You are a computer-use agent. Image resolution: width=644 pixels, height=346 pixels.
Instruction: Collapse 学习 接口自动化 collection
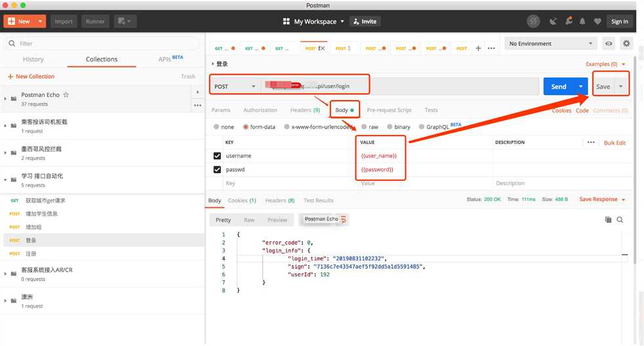tap(5, 180)
